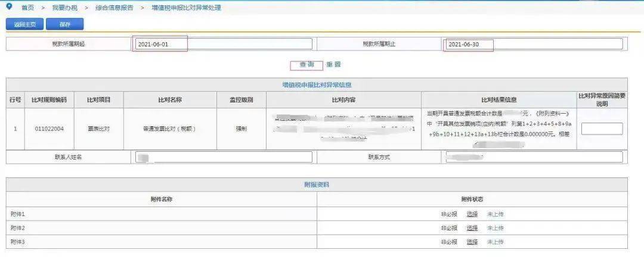Screen dimensions: 644x278
Task: Select the 强制 monitoring level cell
Action: pyautogui.click(x=241, y=129)
